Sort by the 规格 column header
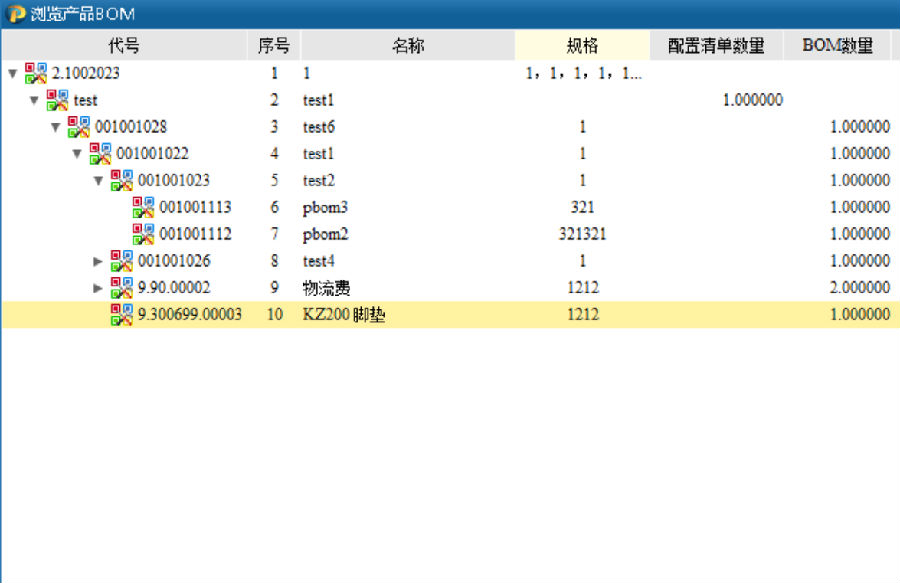 coord(582,45)
